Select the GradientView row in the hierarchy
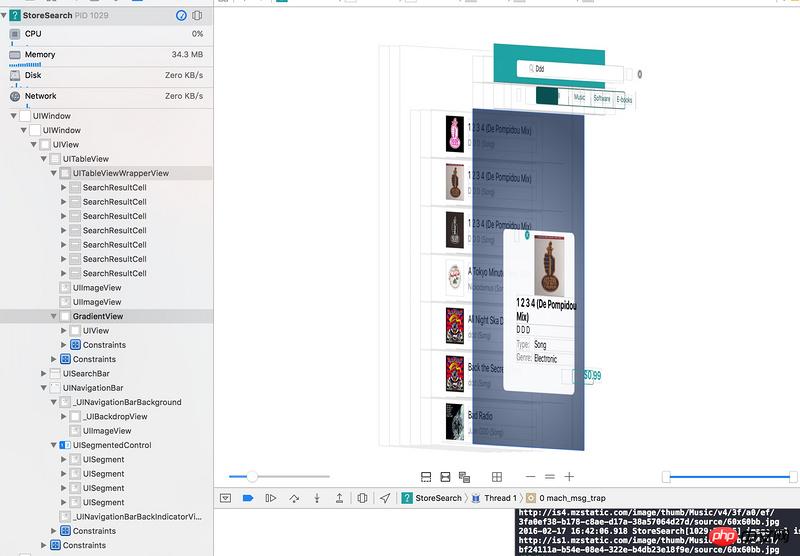Image resolution: width=800 pixels, height=556 pixels. point(107,316)
